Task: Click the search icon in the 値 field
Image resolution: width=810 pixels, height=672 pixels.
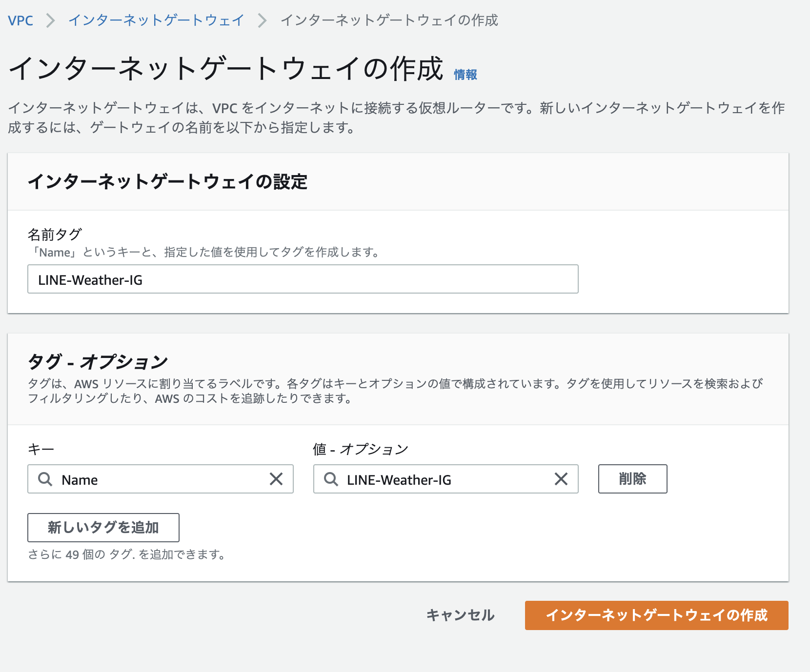Action: click(332, 479)
